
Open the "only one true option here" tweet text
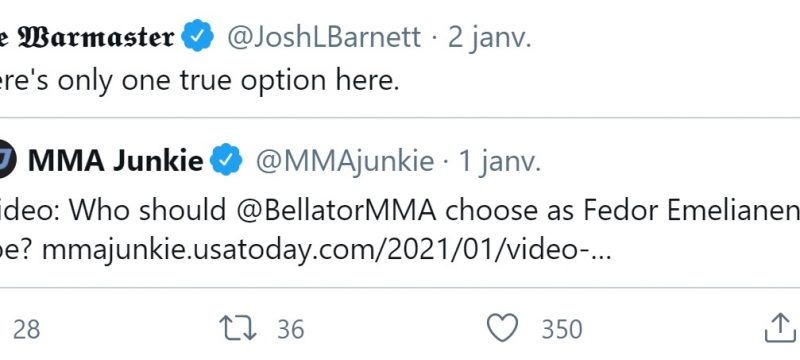[x=199, y=81]
